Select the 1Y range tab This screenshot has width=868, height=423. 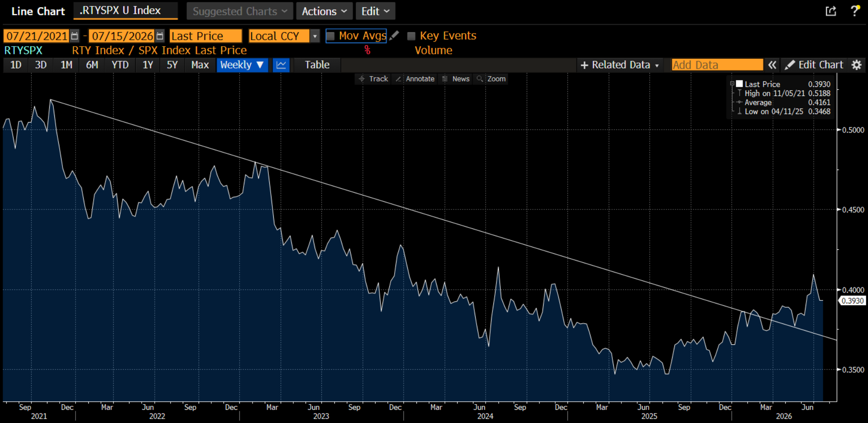tap(148, 65)
